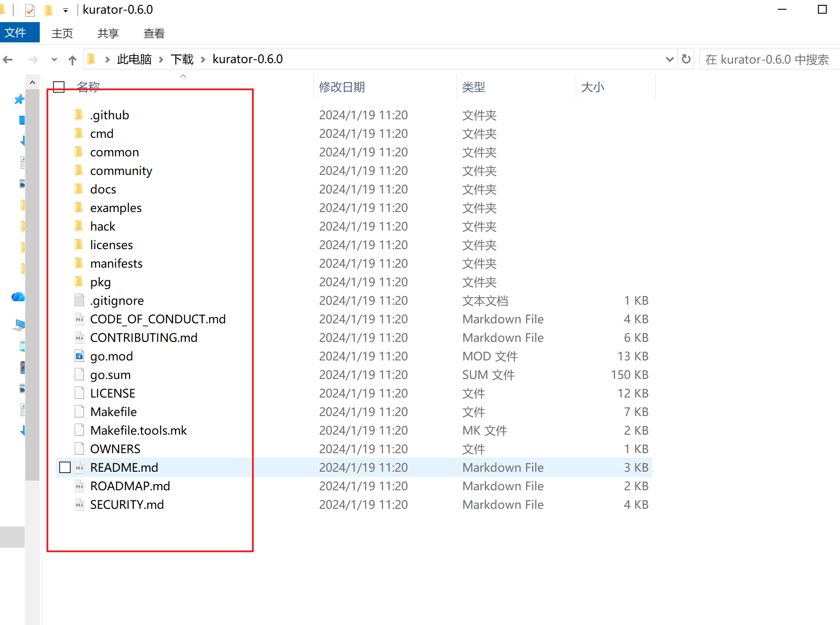
Task: Click the Quick Access star icon in sidebar
Action: click(19, 99)
